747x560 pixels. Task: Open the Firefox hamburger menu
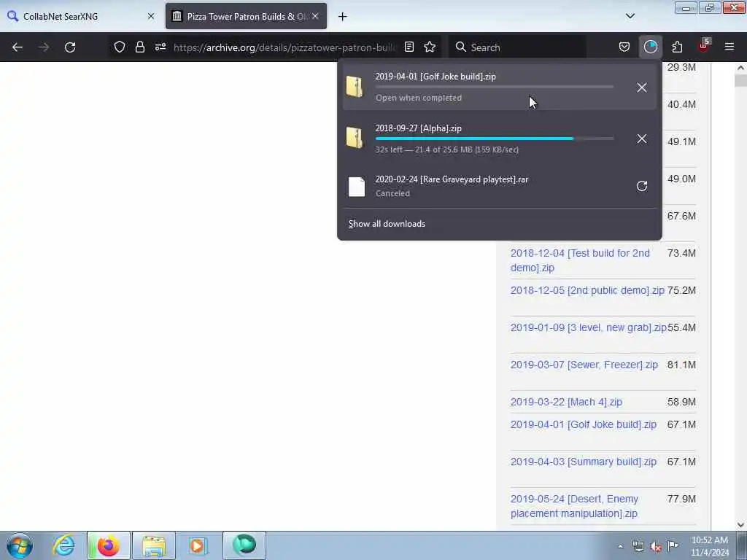(x=729, y=47)
